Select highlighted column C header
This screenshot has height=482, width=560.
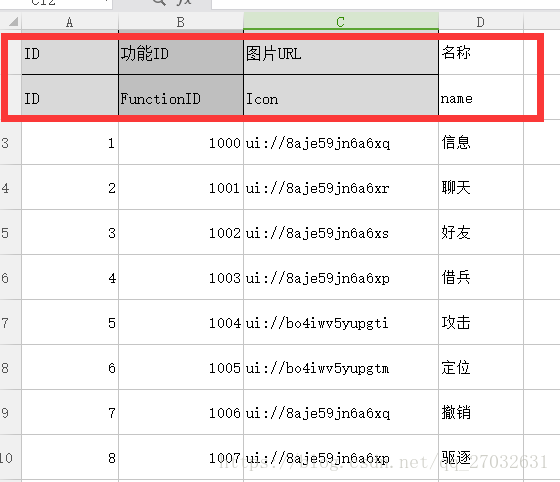click(341, 22)
